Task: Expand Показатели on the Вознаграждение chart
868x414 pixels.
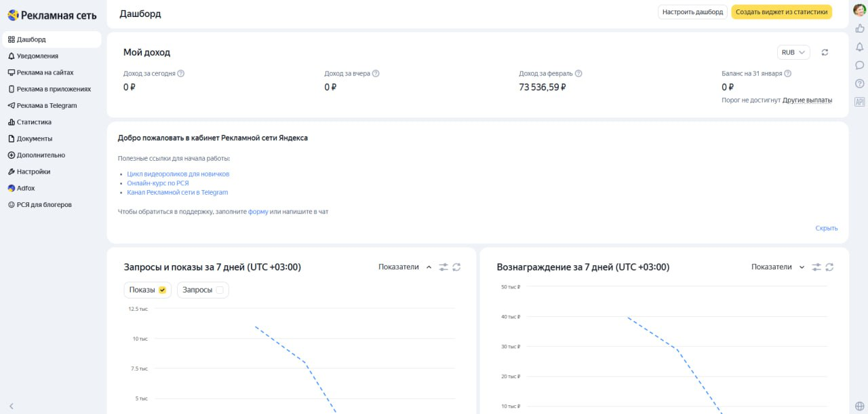Action: point(801,267)
